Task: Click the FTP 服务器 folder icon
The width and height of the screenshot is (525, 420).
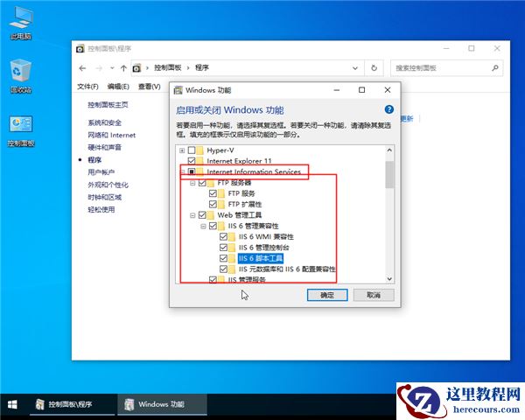Action: click(211, 183)
